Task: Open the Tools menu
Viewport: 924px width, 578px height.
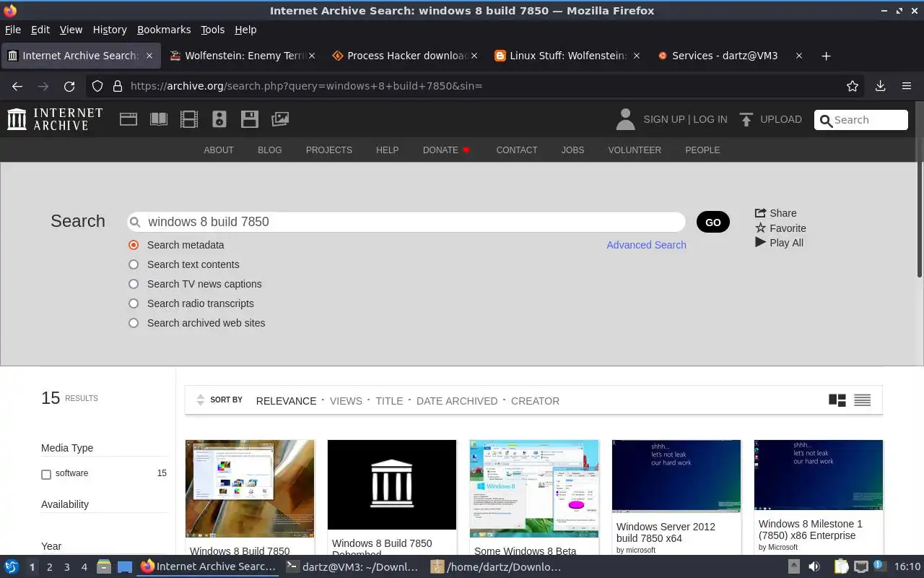Action: pos(212,30)
